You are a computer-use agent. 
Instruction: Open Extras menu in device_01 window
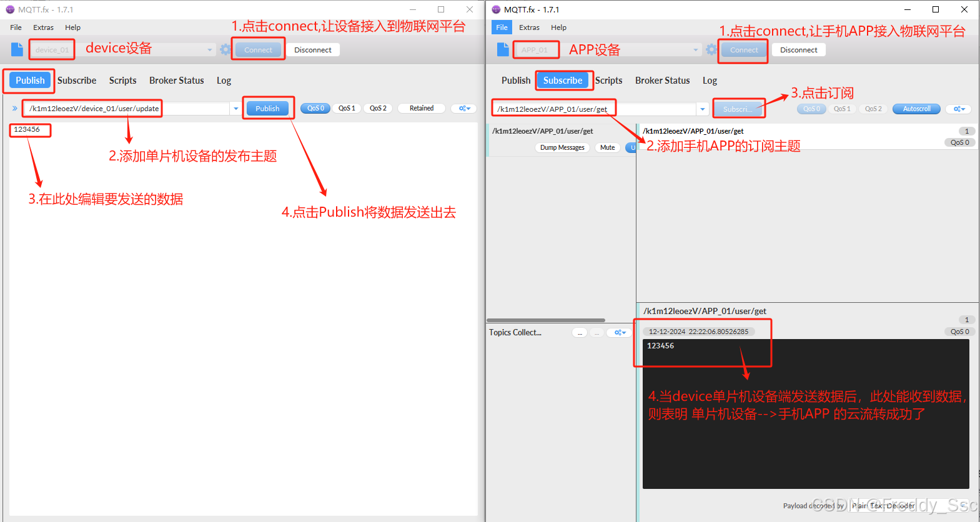coord(43,27)
